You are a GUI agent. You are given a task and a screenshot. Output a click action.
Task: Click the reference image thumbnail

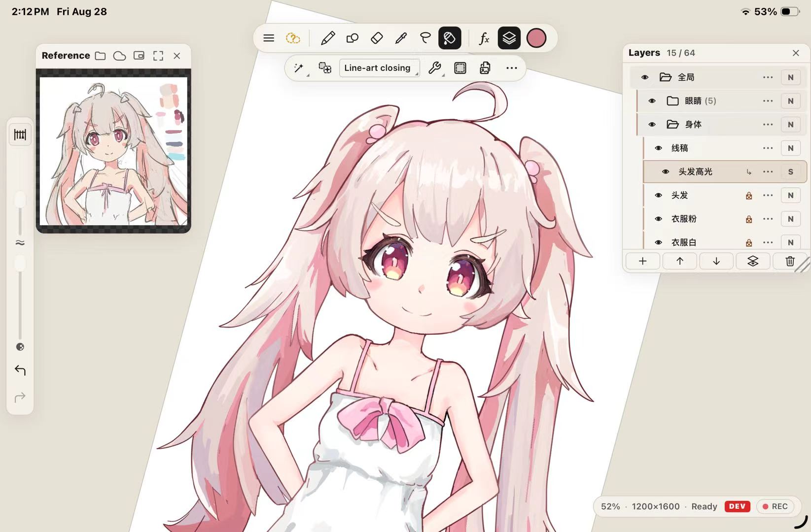pyautogui.click(x=113, y=151)
